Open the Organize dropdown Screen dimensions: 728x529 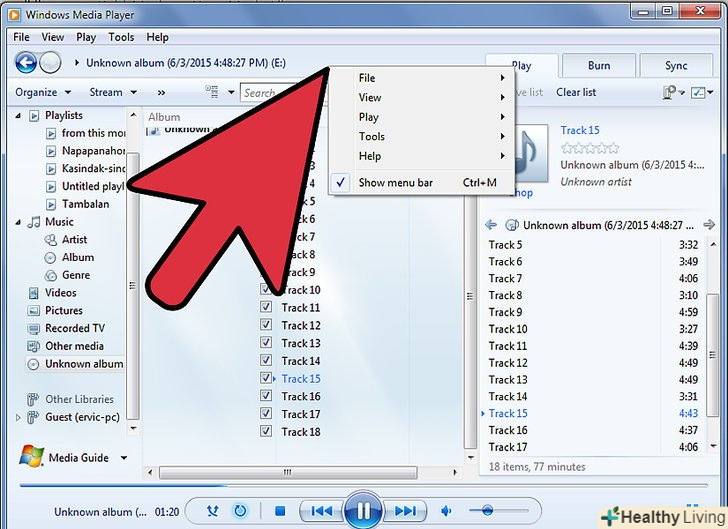click(x=43, y=92)
